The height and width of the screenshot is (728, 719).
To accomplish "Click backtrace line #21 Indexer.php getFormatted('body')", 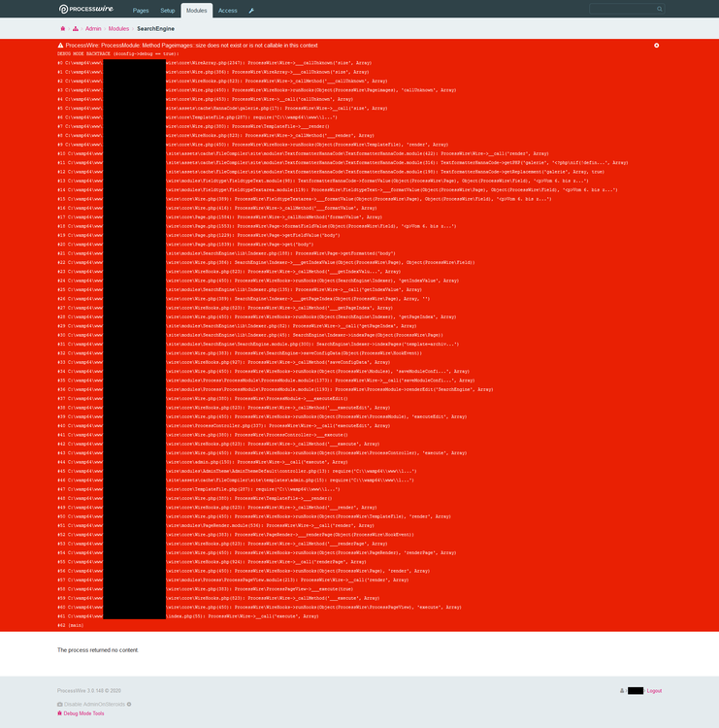I will [x=226, y=253].
